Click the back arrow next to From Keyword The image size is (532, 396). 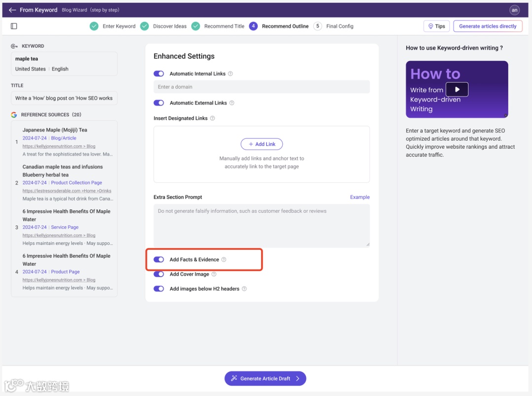point(12,10)
